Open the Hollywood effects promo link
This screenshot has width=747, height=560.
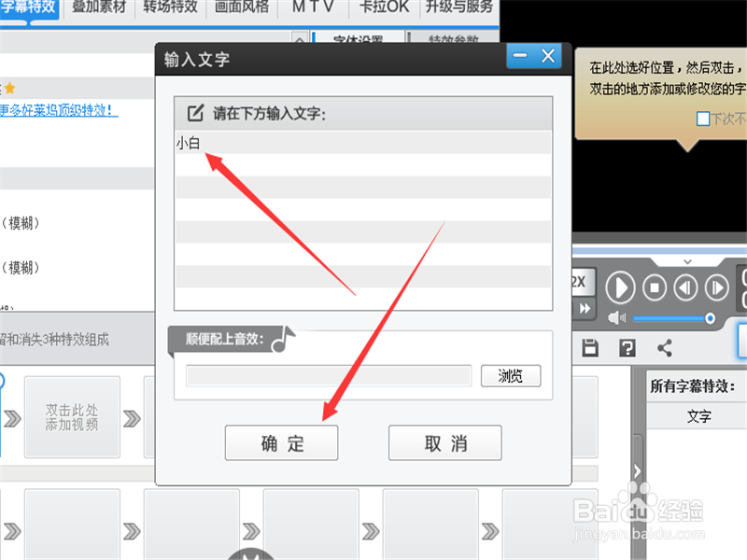58,110
